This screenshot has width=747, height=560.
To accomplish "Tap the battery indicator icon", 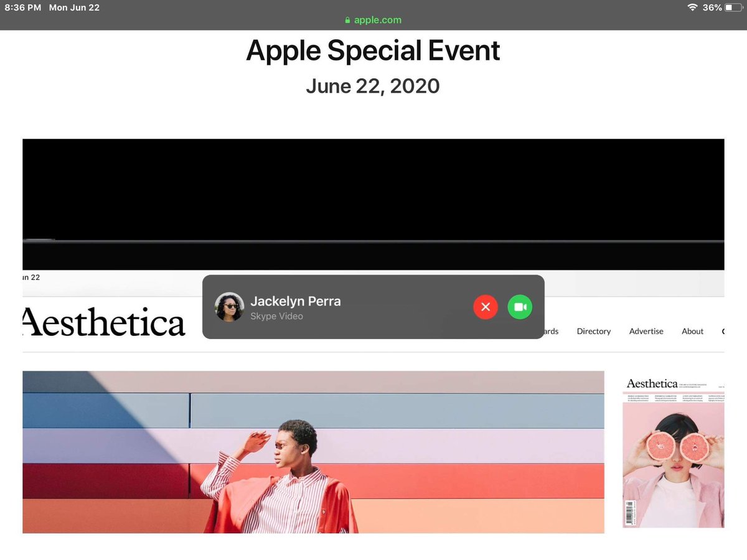I will 733,7.
